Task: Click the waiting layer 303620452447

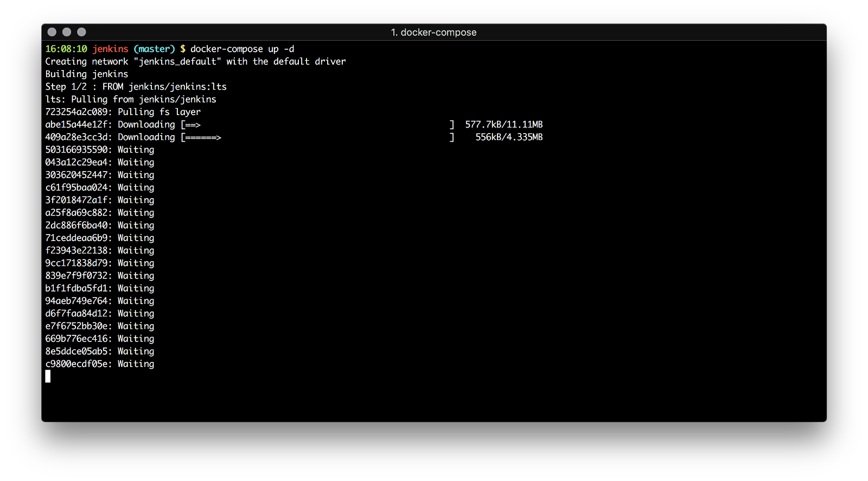Action: [100, 175]
